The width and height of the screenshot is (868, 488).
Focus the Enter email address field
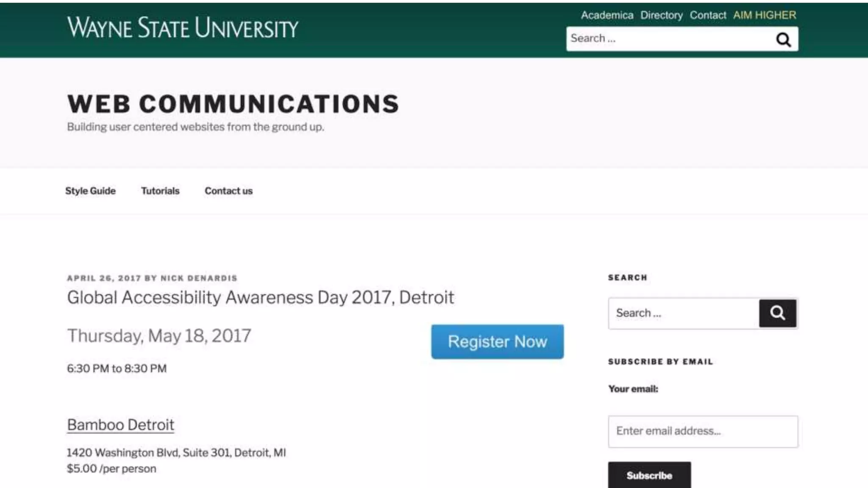tap(703, 431)
